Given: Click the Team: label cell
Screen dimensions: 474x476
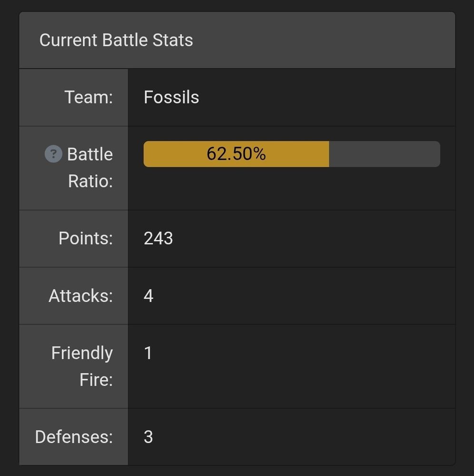Looking at the screenshot, I should 89,97.
